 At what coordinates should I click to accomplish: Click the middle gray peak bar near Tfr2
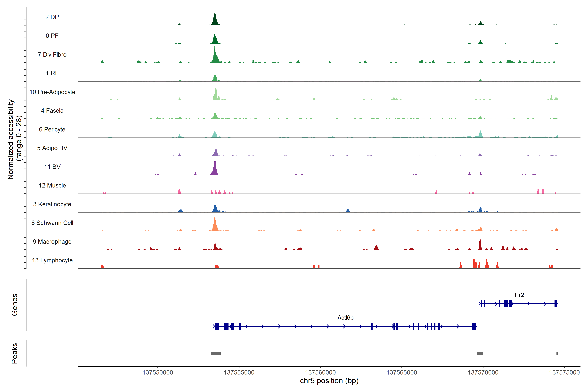[480, 353]
